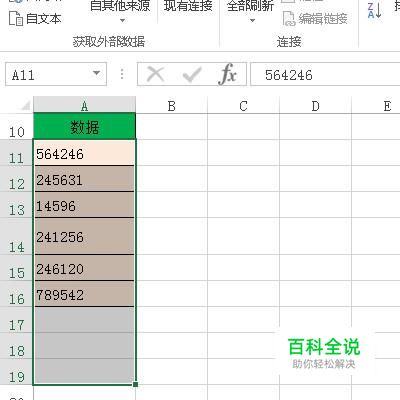Select row 18 header
The height and width of the screenshot is (400, 400).
click(17, 346)
